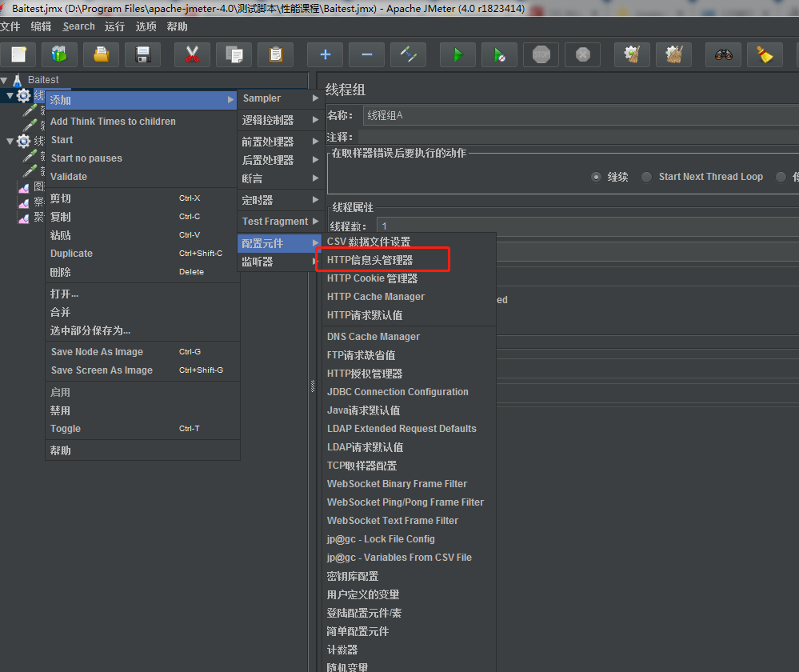Click the 注释 comment field

click(578, 137)
